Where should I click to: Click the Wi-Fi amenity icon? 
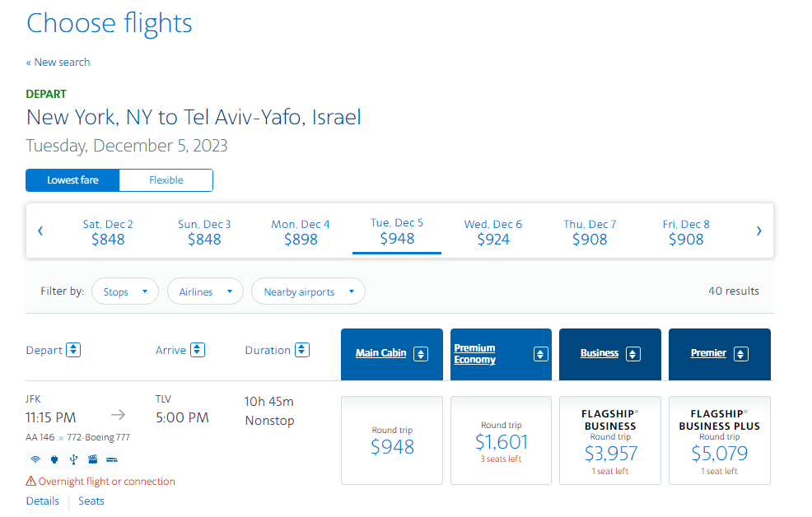pyautogui.click(x=35, y=459)
